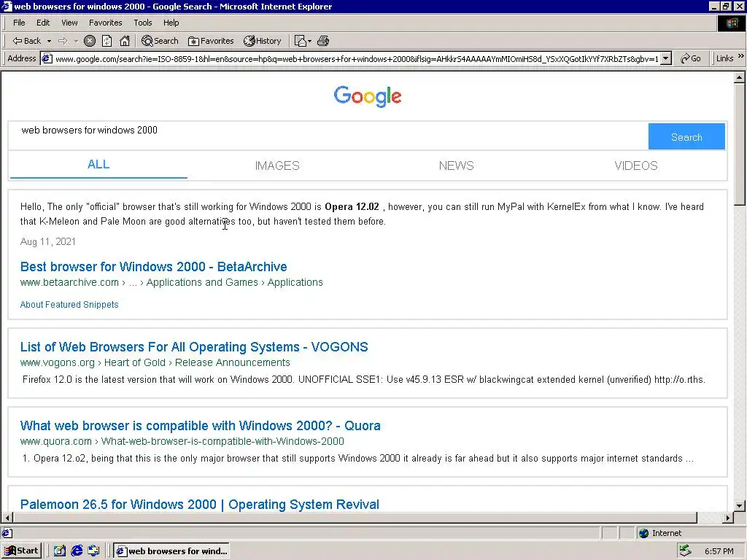This screenshot has height=560, width=747.
Task: Click the page icon in the address bar
Action: [47, 58]
